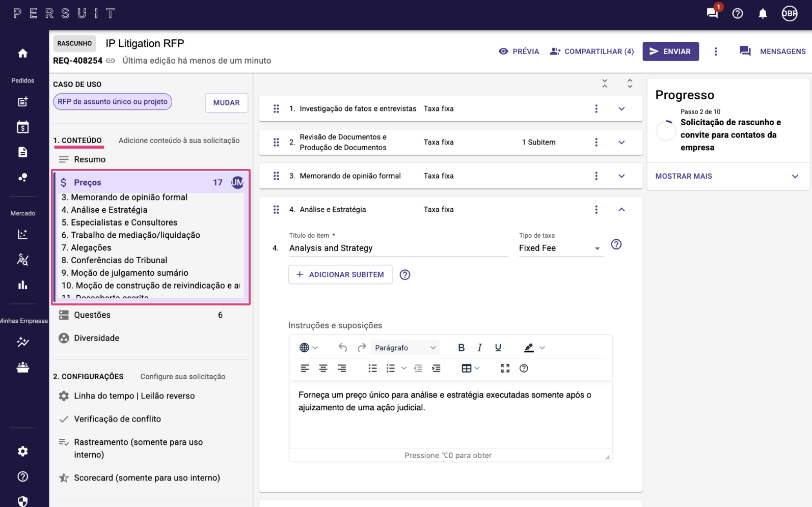Screen dimensions: 812x507
Task: Open language globe dropdown in editor
Action: point(309,348)
